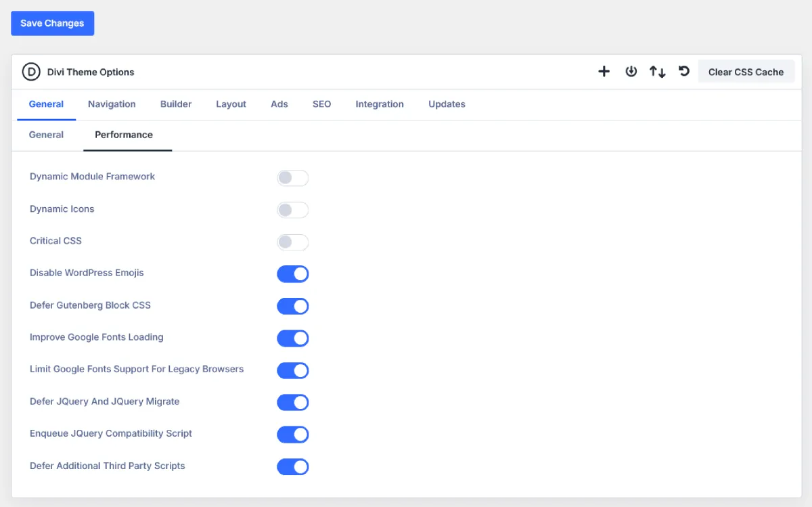Screen dimensions: 812x507
Task: Open the Builder tab
Action: pos(176,104)
